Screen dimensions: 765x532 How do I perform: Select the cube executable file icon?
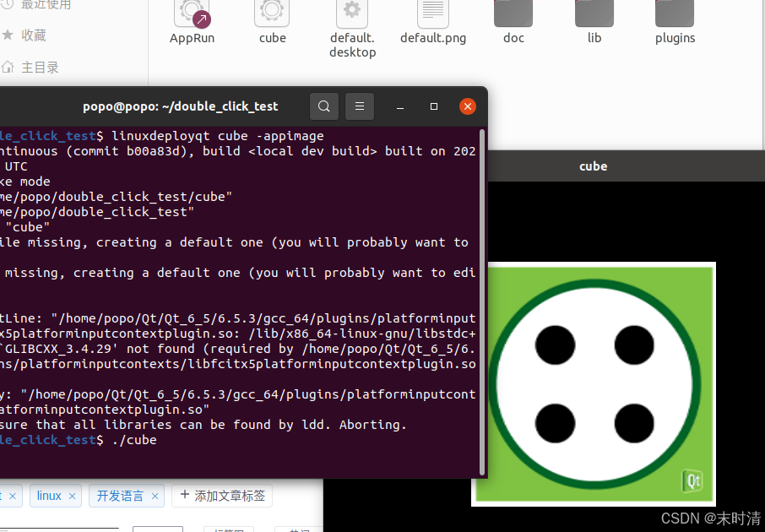tap(272, 14)
